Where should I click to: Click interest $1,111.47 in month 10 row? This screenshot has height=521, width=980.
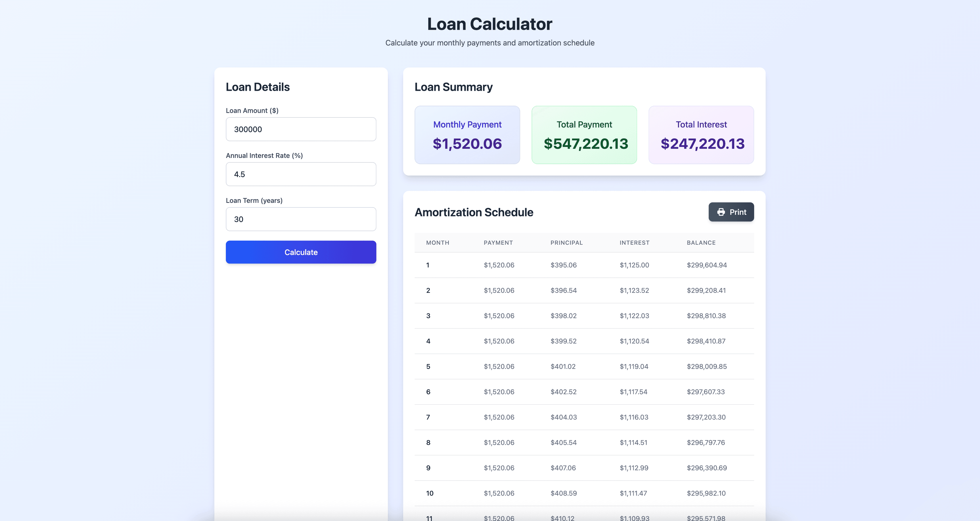pos(633,493)
